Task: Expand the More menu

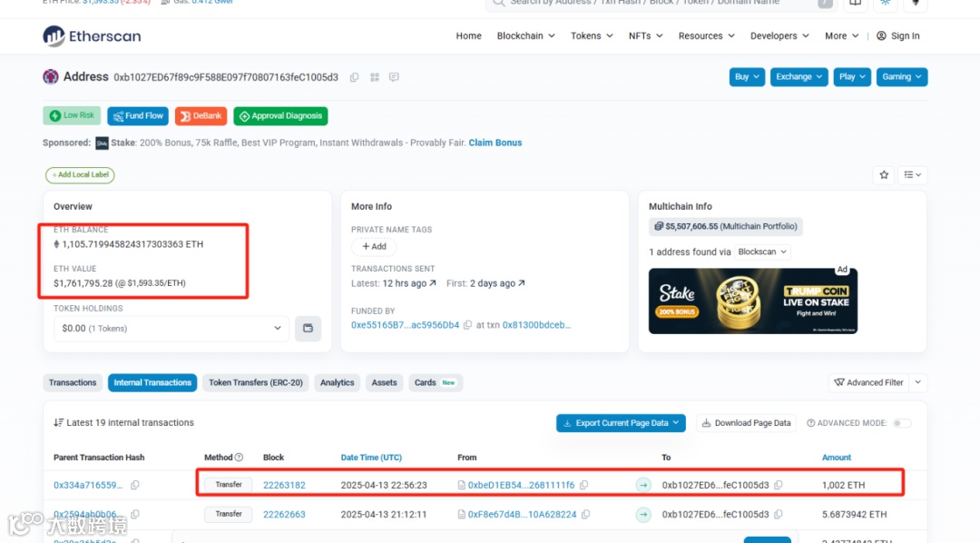Action: (x=841, y=36)
